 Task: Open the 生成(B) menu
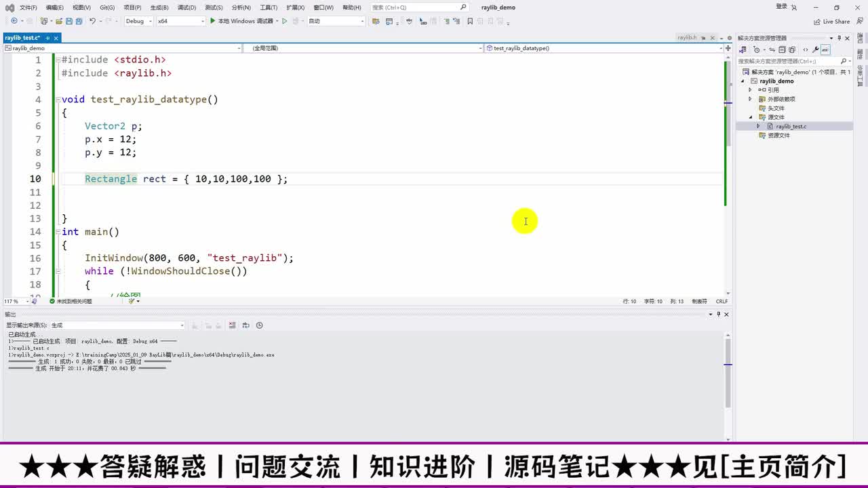[x=159, y=7]
